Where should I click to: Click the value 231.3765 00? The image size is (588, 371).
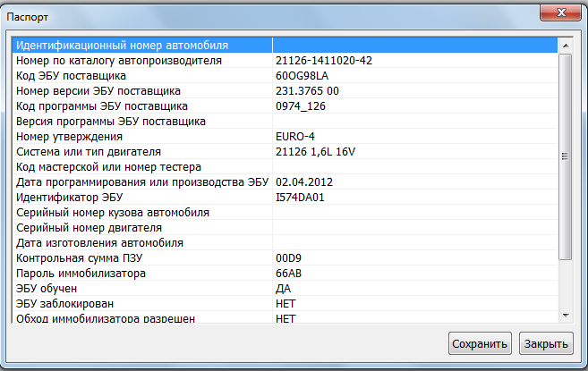click(307, 90)
